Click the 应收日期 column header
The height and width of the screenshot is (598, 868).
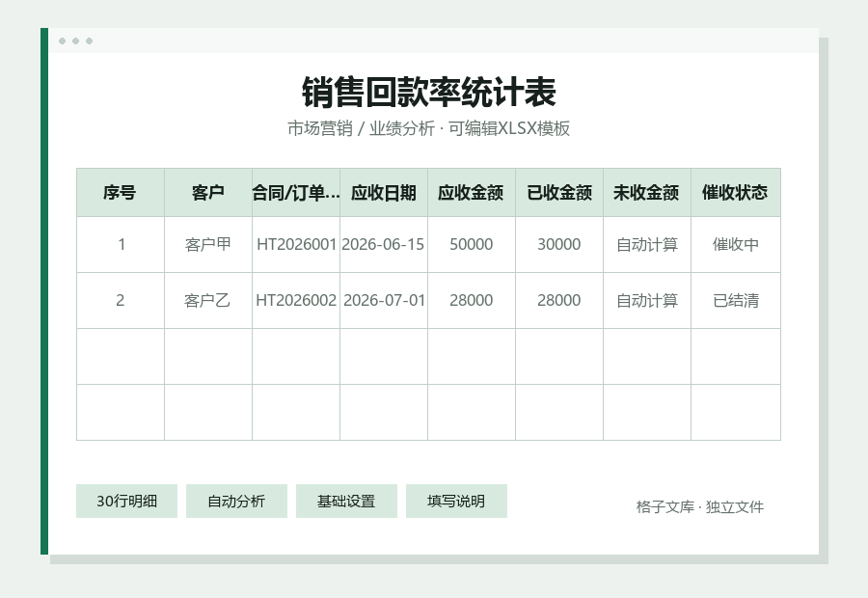(384, 193)
